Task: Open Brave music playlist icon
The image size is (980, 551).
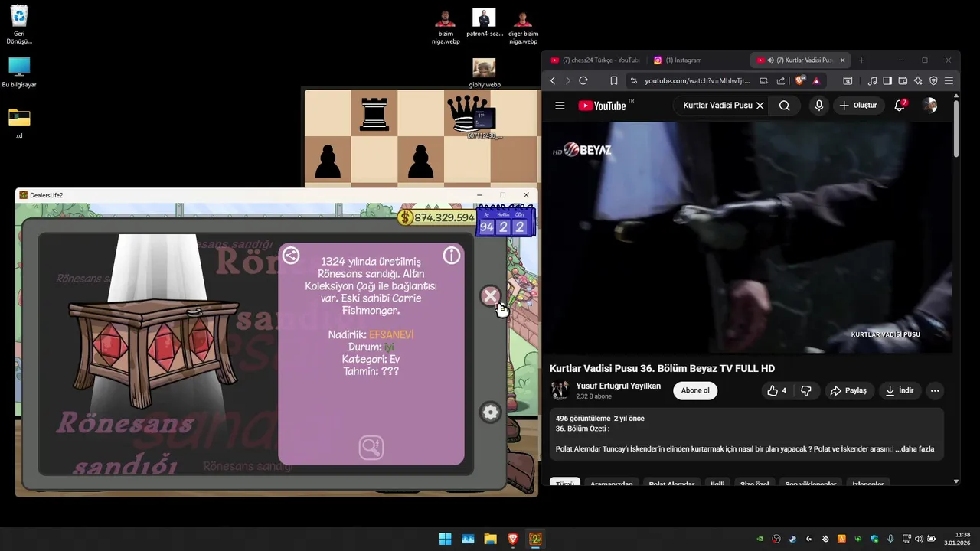Action: pyautogui.click(x=872, y=80)
